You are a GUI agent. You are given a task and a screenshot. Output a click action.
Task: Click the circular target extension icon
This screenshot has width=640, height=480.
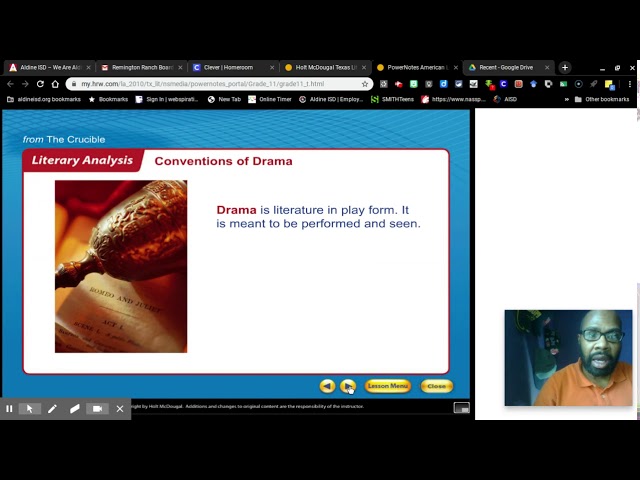tap(578, 84)
